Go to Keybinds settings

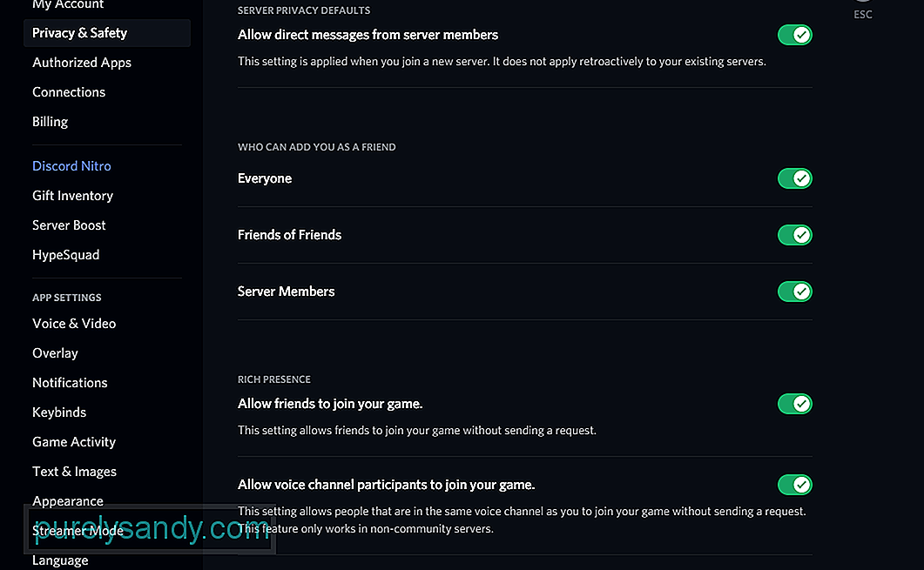pyautogui.click(x=59, y=412)
